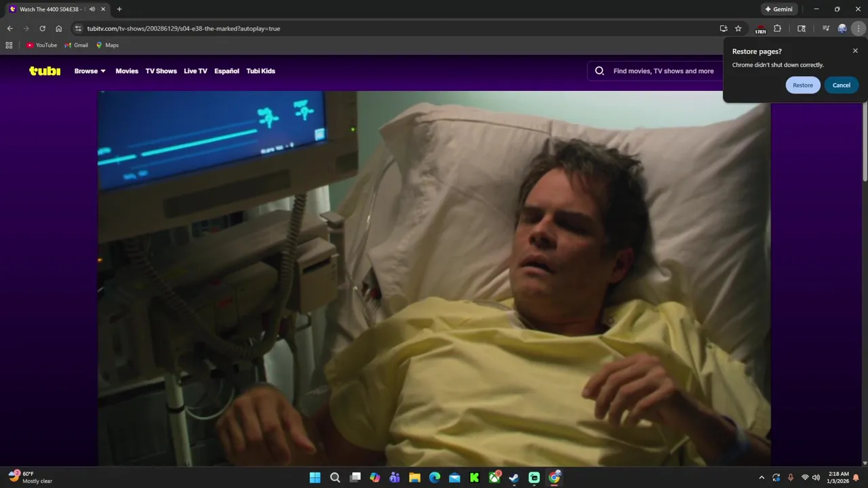Open the red extension with 1787 badge
The image size is (868, 488).
(x=761, y=29)
